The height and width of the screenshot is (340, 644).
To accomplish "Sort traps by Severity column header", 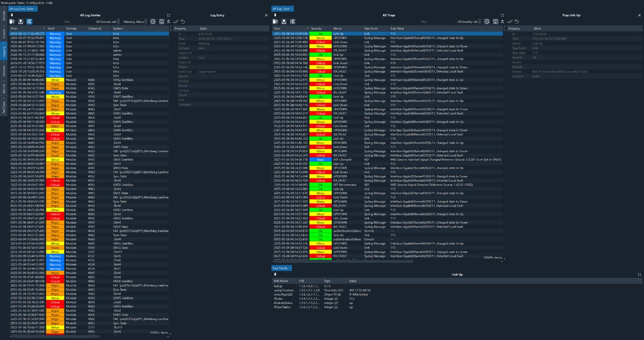I will [x=320, y=28].
